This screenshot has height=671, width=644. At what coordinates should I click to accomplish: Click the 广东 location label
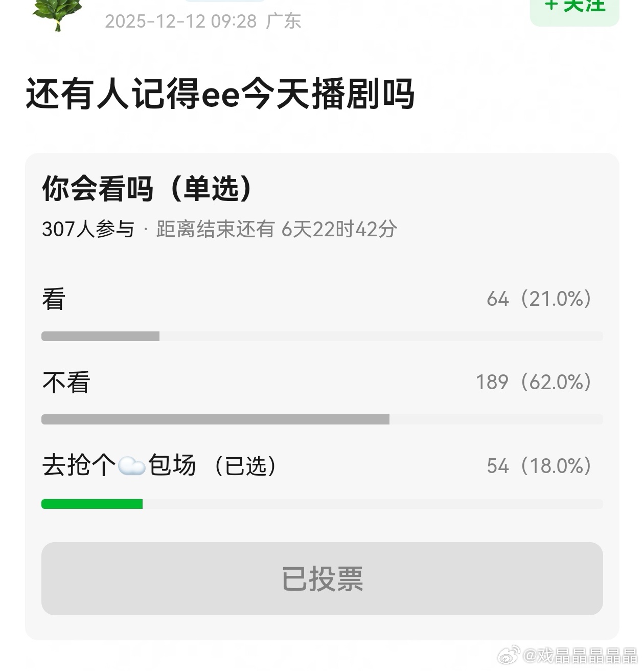click(284, 21)
